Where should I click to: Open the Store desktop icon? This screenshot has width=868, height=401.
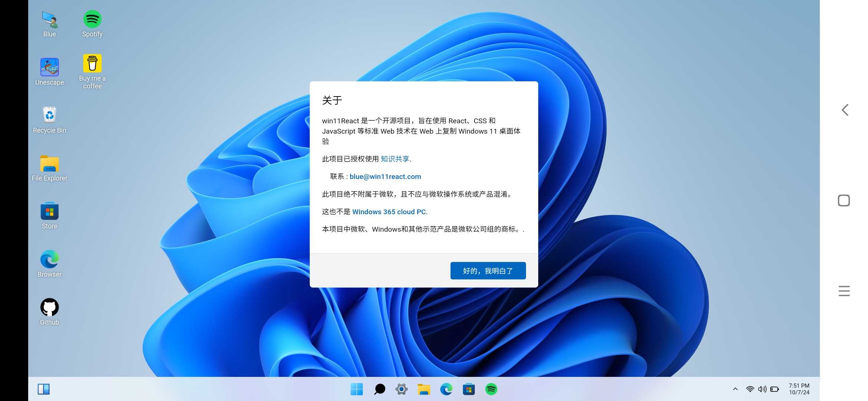[49, 216]
